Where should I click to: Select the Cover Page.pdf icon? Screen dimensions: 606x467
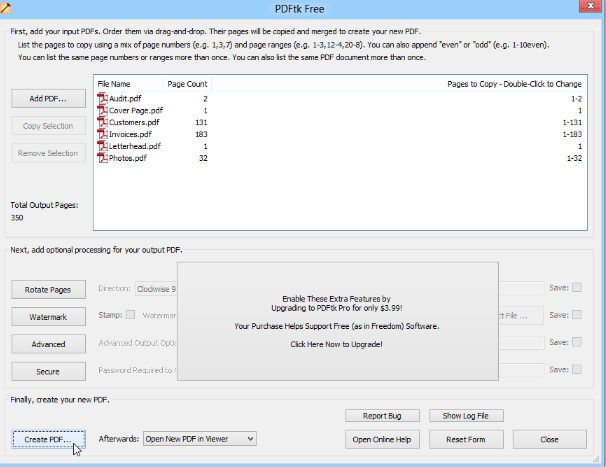coord(102,110)
